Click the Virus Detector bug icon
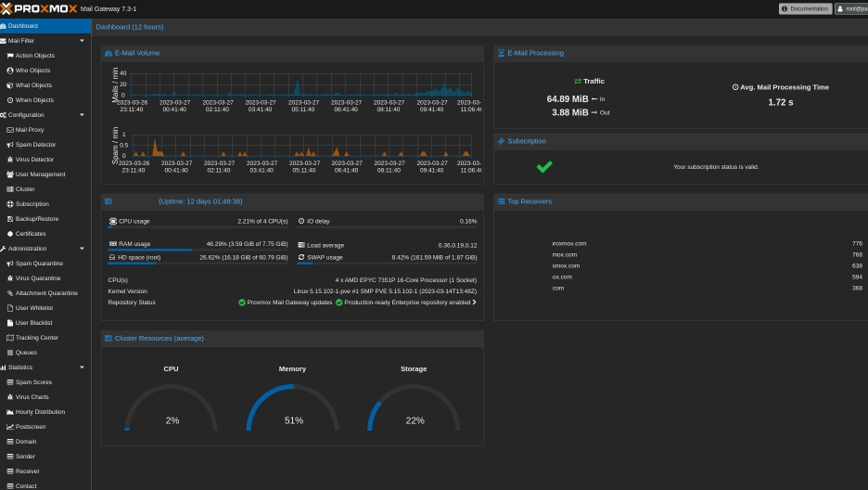This screenshot has width=868, height=490. click(x=10, y=160)
